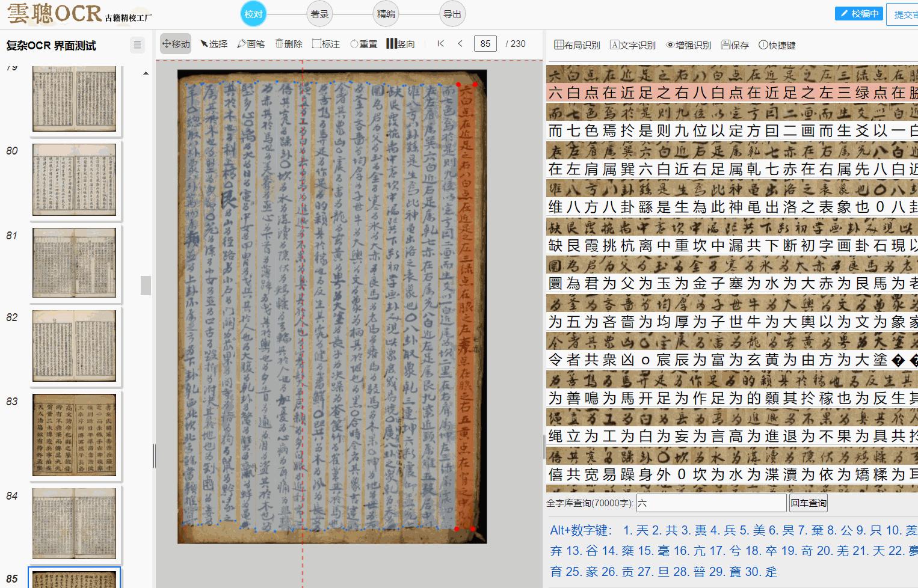
Task: Choose candidate character 4. 兵
Action: coord(723,530)
